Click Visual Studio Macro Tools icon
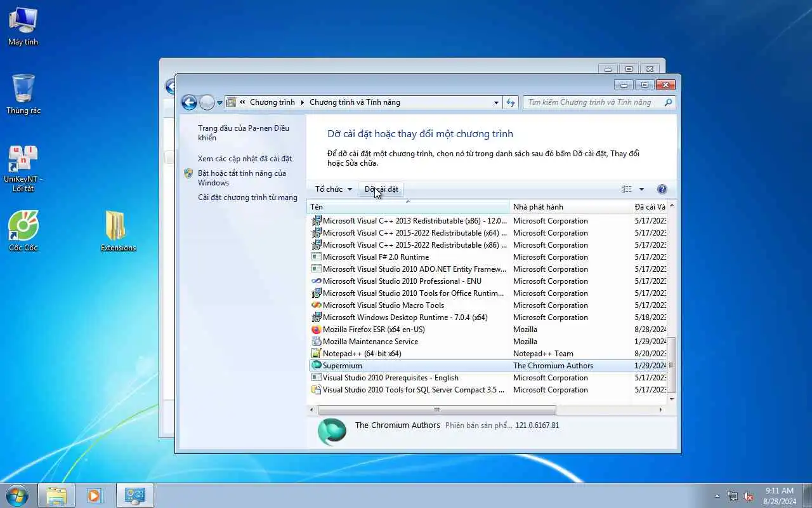Image resolution: width=812 pixels, height=508 pixels. [317, 305]
